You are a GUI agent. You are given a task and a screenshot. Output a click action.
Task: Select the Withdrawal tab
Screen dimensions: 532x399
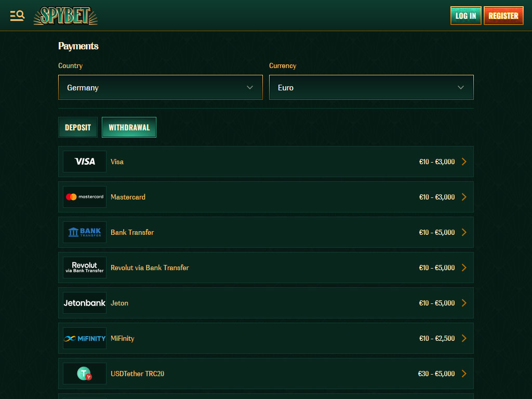point(129,127)
